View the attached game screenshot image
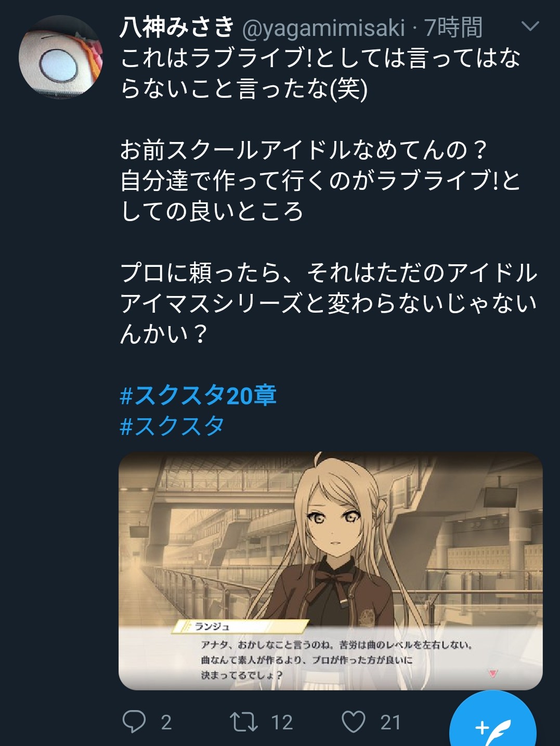560x746 pixels. 331,571
